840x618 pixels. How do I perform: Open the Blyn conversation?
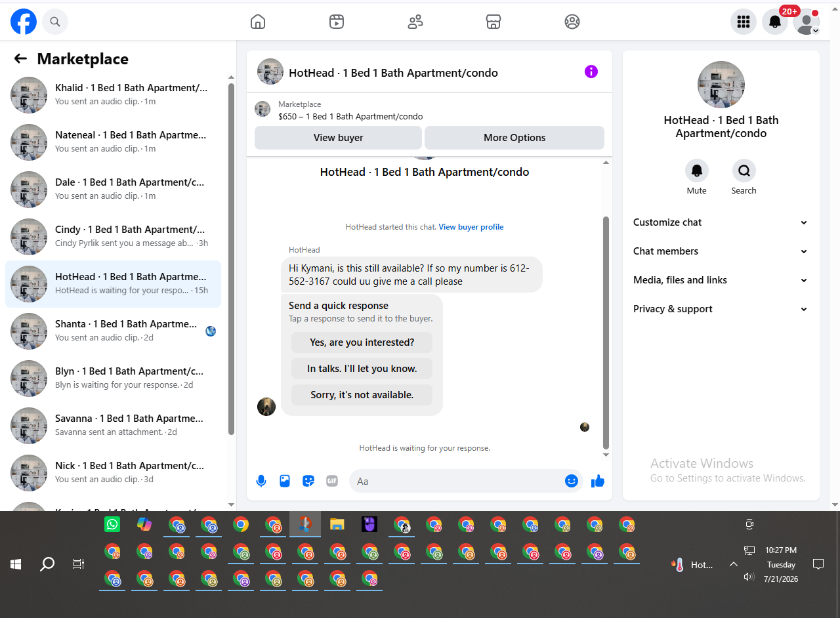coord(113,379)
